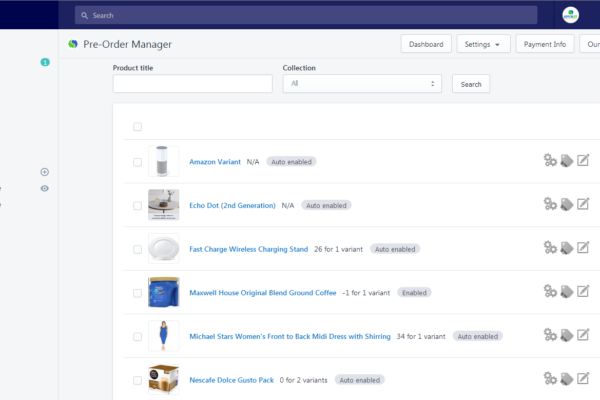Viewport: 600px width, 400px height.
Task: Toggle the eye view icon in sidebar
Action: [x=44, y=188]
